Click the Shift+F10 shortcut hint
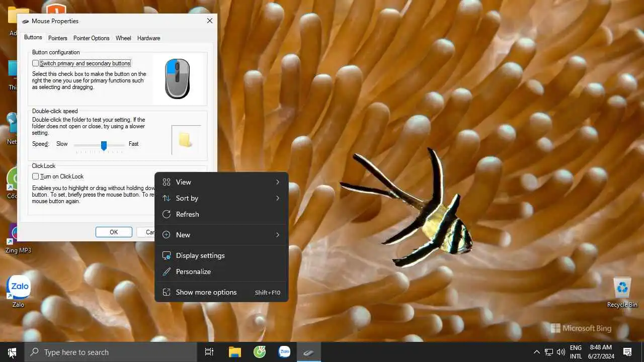This screenshot has width=644, height=362. click(268, 293)
